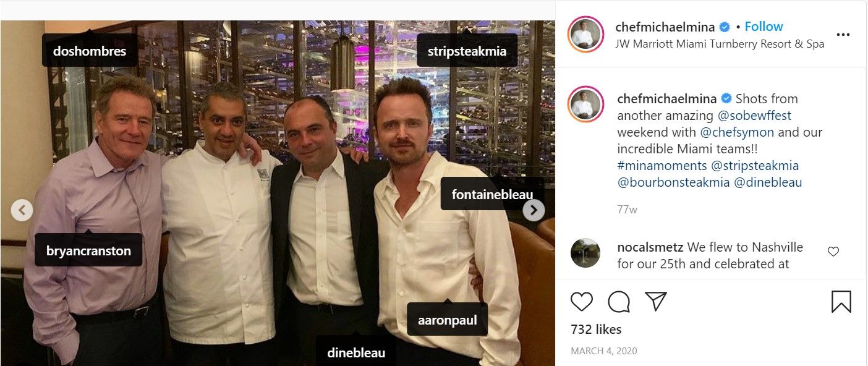View who liked by clicking 732 likes
868x366 pixels.
[595, 329]
